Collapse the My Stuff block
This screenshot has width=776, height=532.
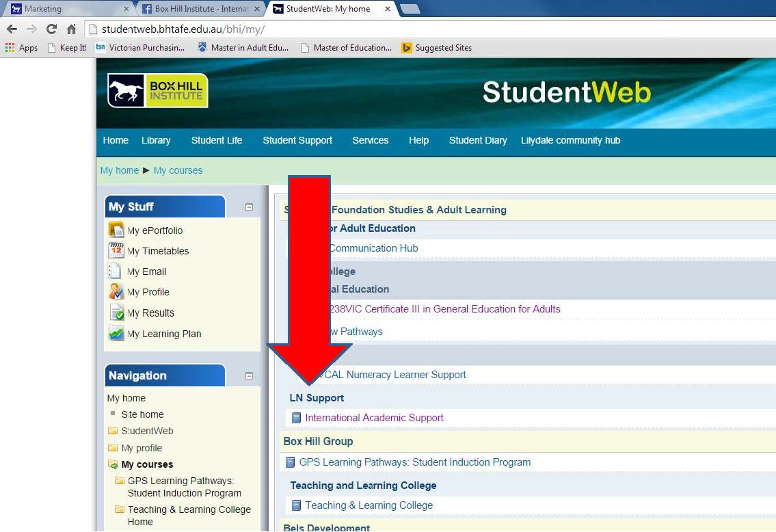[250, 207]
